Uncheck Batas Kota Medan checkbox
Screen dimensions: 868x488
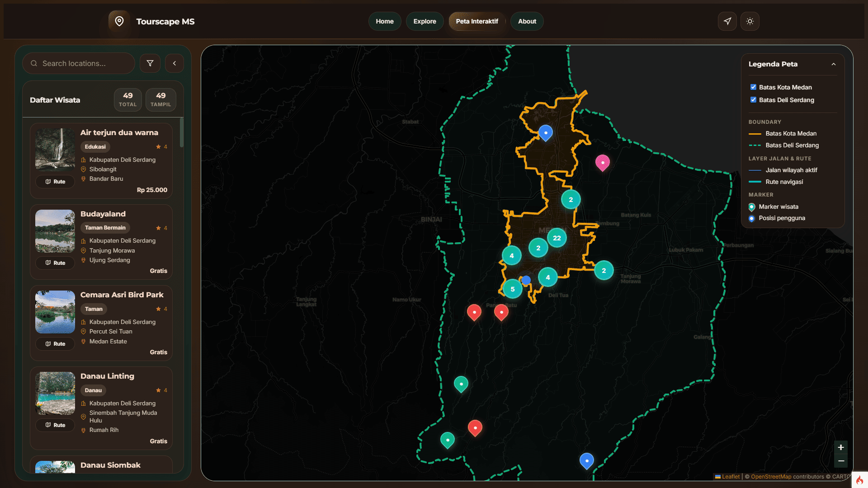click(x=753, y=87)
